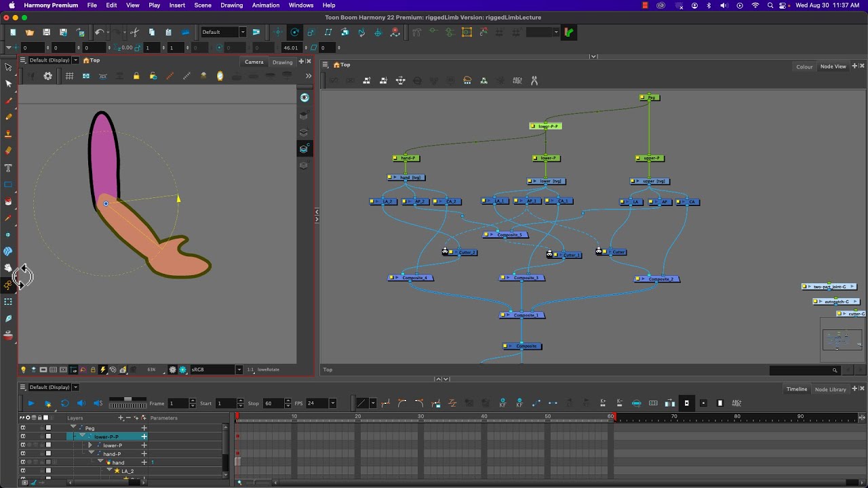The height and width of the screenshot is (488, 868).
Task: Click the Undo arrow
Action: (99, 32)
